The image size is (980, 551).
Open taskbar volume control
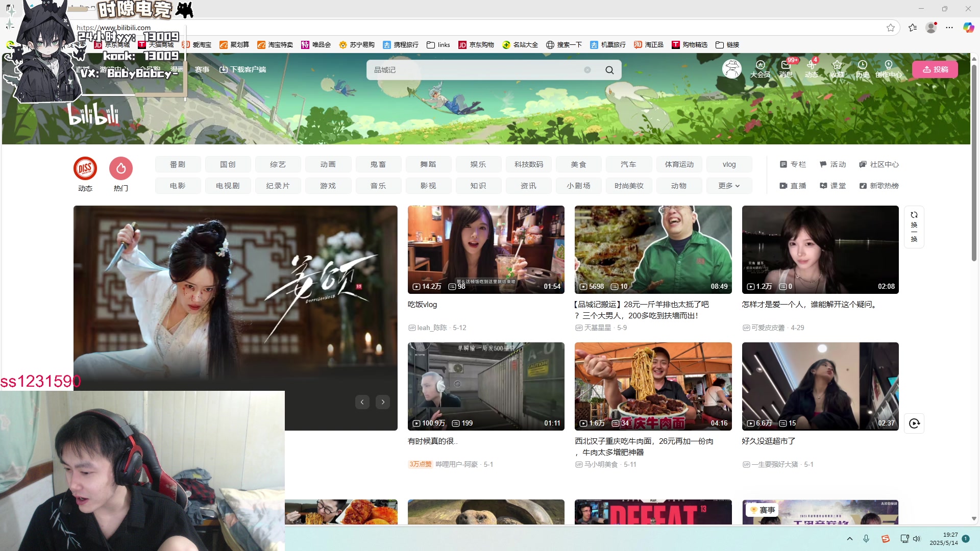[917, 539]
